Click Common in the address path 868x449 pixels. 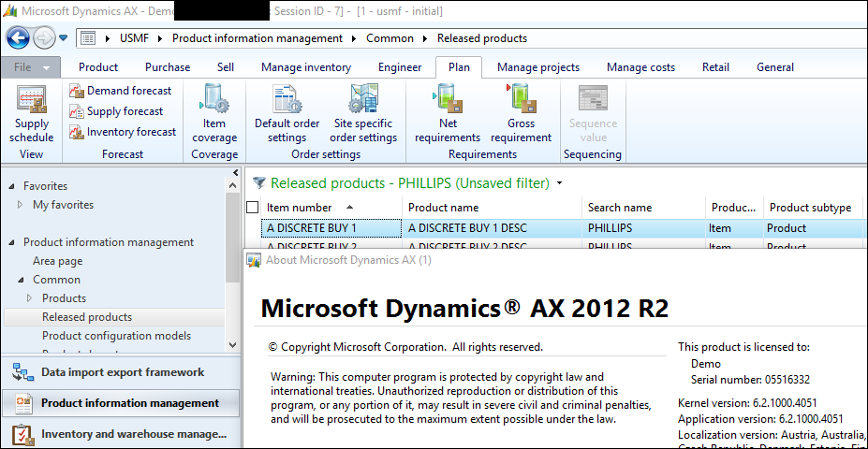[390, 38]
